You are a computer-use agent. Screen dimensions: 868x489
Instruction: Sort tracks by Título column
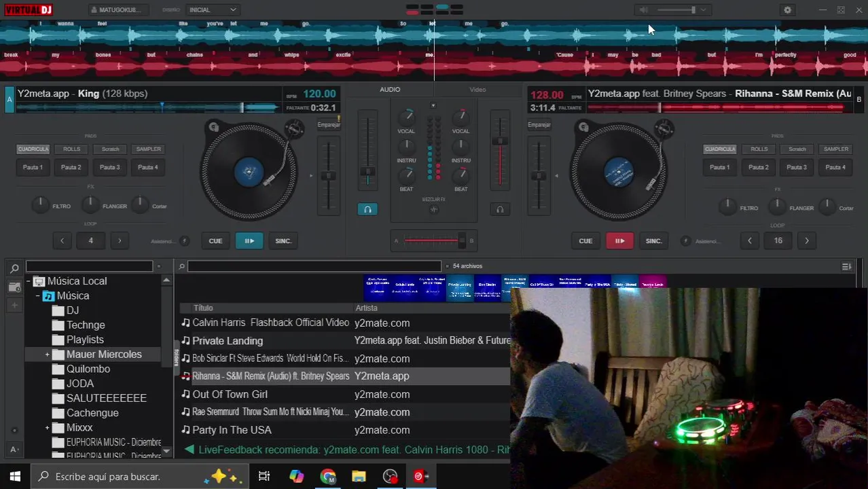(203, 308)
